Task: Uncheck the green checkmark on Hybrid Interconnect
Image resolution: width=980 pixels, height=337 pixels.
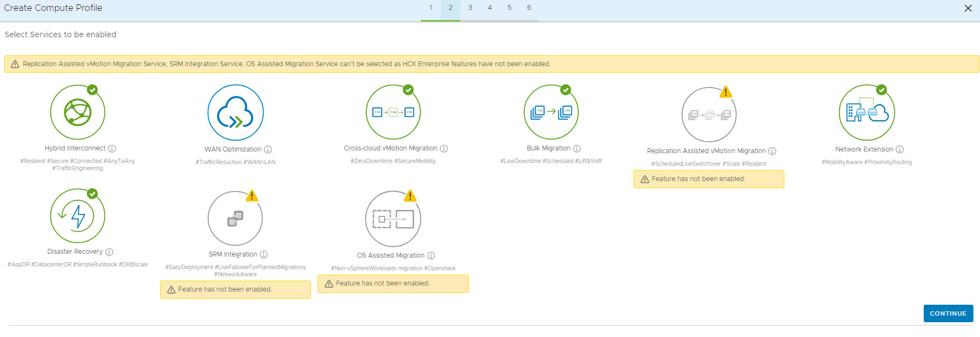Action: [x=93, y=90]
